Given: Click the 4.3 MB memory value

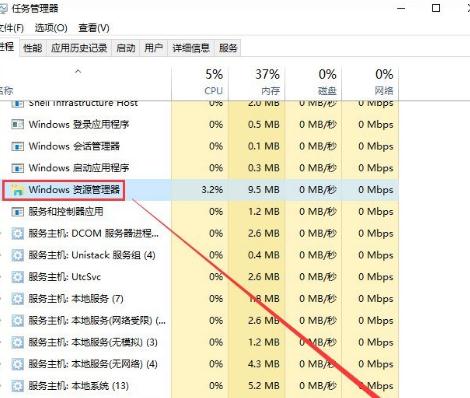Looking at the screenshot, I should (x=263, y=364).
